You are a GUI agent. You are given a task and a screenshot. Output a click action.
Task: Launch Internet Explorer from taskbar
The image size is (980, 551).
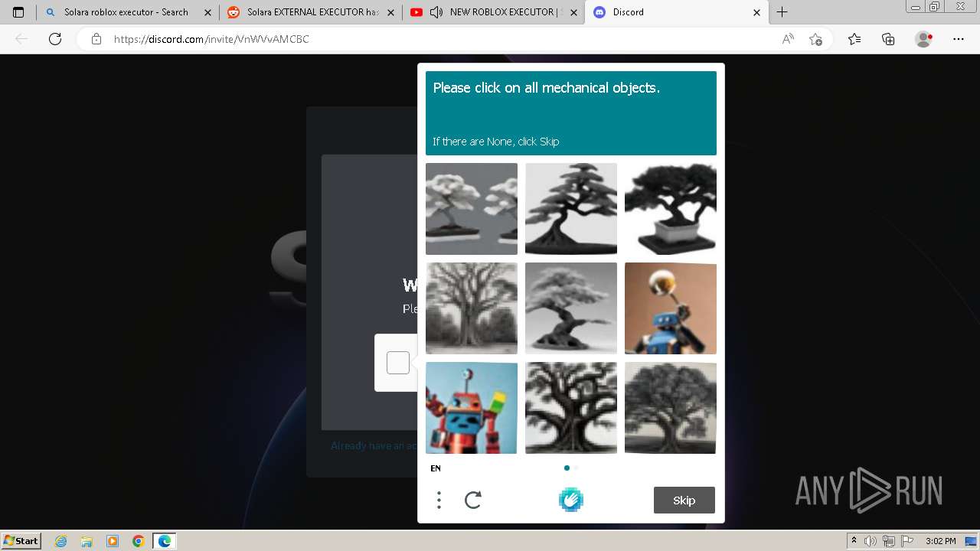[61, 541]
